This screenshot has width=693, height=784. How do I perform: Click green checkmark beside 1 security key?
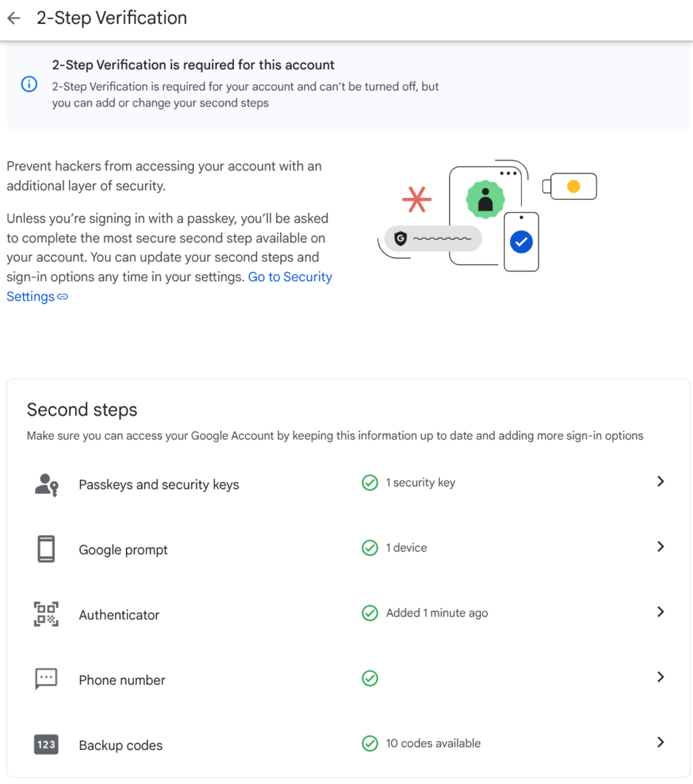click(370, 482)
